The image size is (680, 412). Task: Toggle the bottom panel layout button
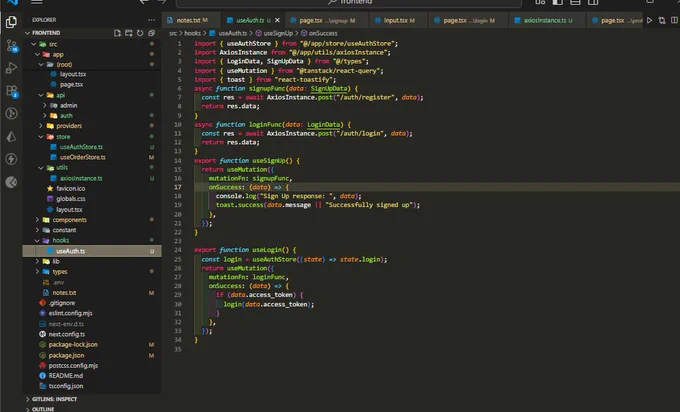575,2
